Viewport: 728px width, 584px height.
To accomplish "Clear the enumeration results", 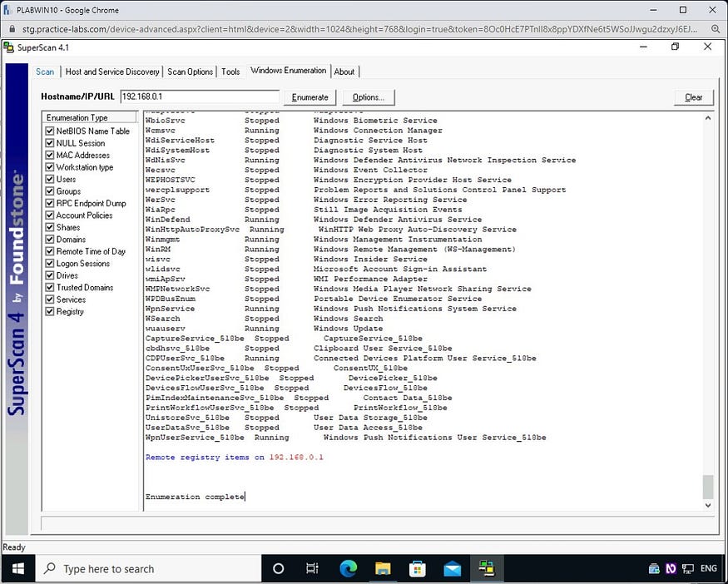I will pos(693,97).
